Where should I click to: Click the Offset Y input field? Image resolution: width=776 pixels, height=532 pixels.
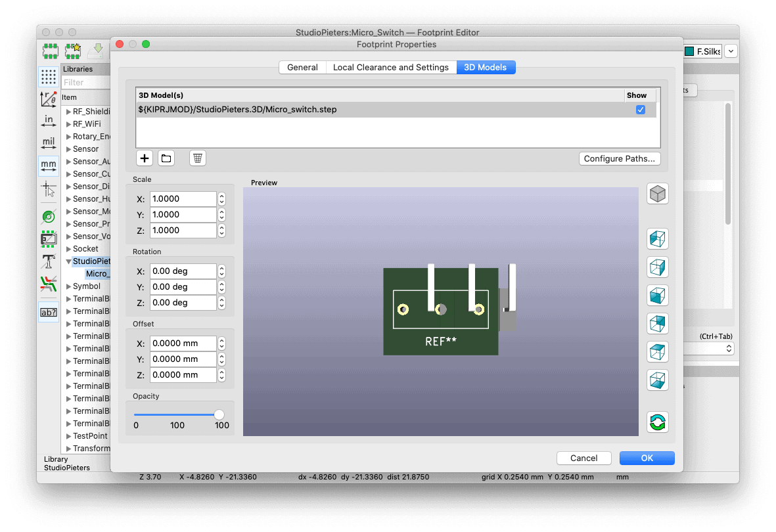pos(183,359)
